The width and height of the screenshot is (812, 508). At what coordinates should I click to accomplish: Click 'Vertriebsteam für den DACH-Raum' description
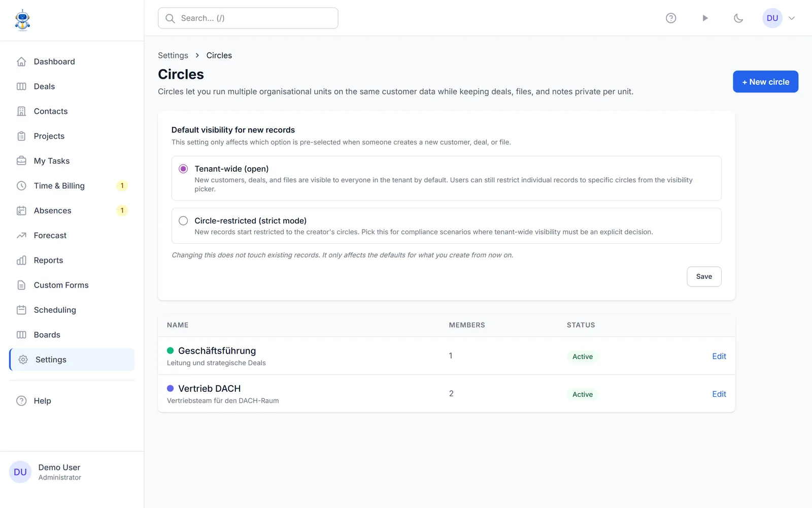(223, 401)
